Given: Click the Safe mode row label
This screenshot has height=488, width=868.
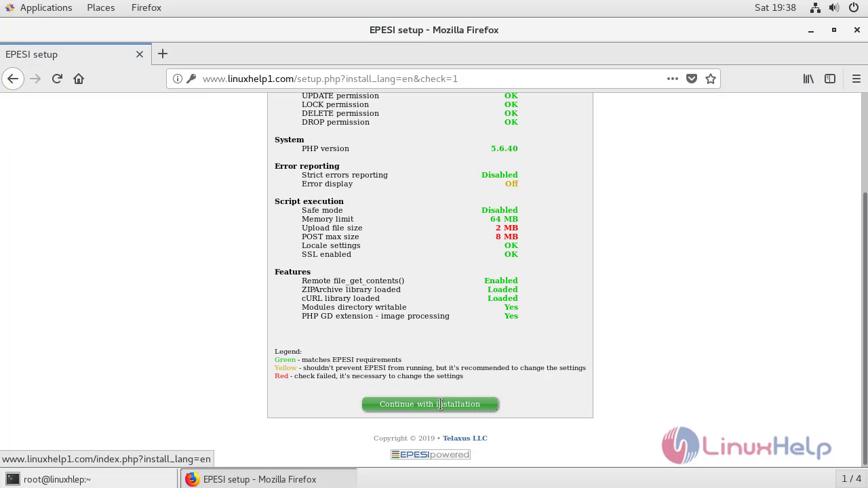Looking at the screenshot, I should [322, 210].
